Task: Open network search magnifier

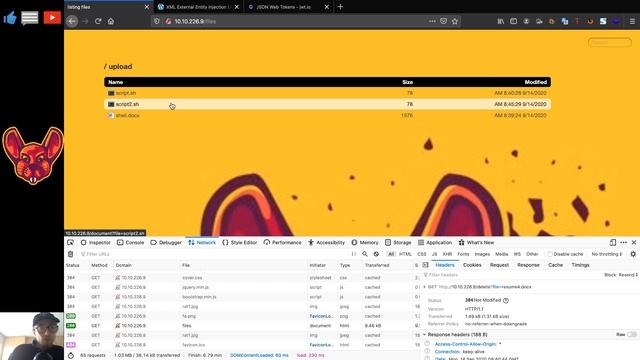Action: pyautogui.click(x=365, y=254)
